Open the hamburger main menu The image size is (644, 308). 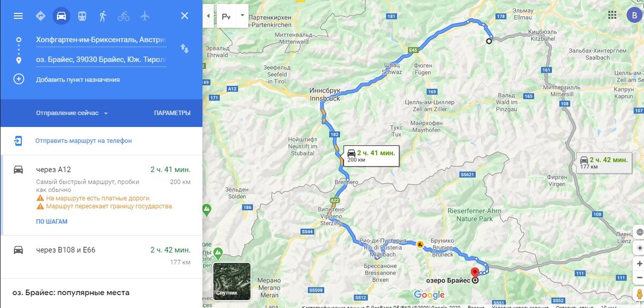click(18, 16)
